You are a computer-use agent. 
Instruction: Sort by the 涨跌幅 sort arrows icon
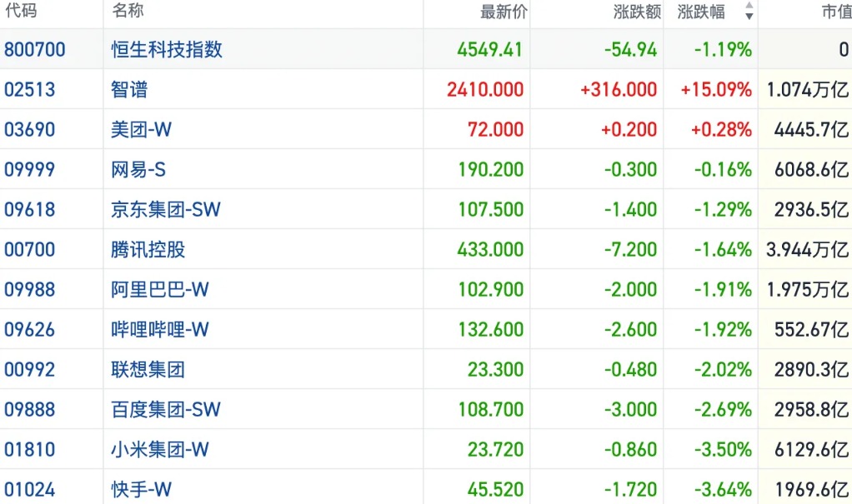pyautogui.click(x=749, y=11)
